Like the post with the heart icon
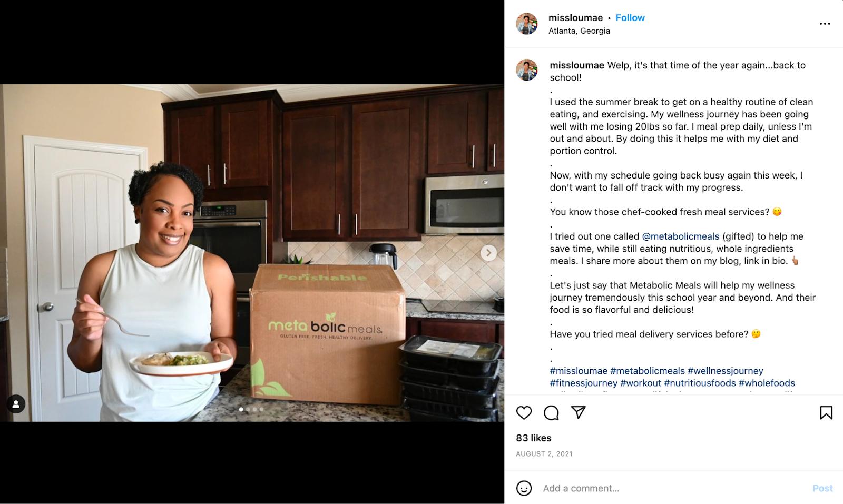The width and height of the screenshot is (843, 504). (524, 413)
